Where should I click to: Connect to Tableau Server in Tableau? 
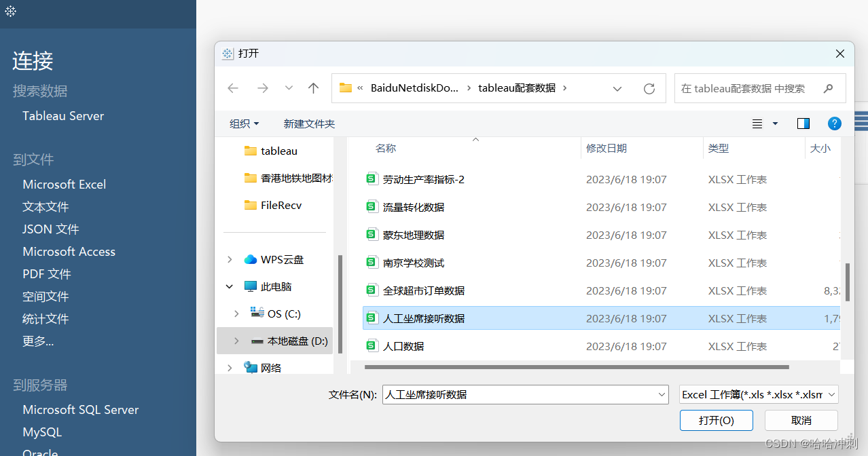[x=63, y=116]
